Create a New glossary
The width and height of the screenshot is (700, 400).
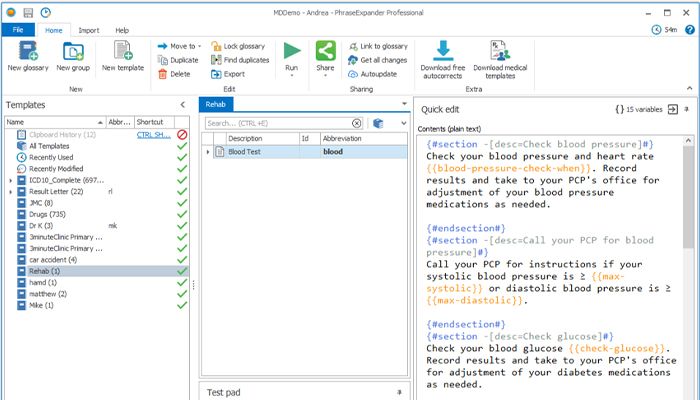[x=28, y=56]
